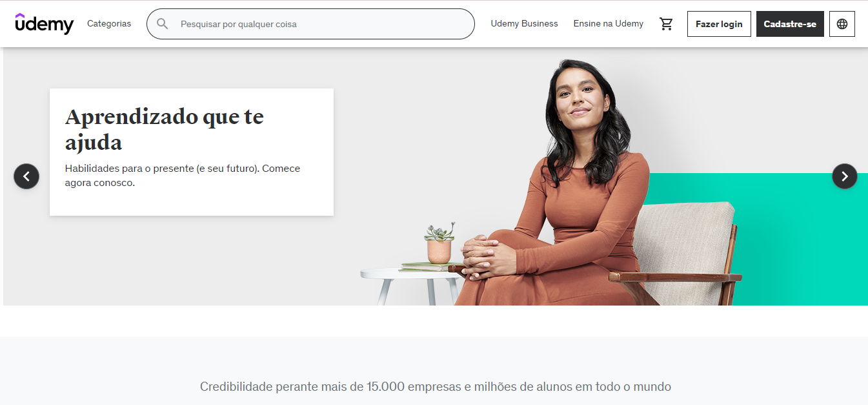868x405 pixels.
Task: Click the Udemy logo
Action: [45, 24]
